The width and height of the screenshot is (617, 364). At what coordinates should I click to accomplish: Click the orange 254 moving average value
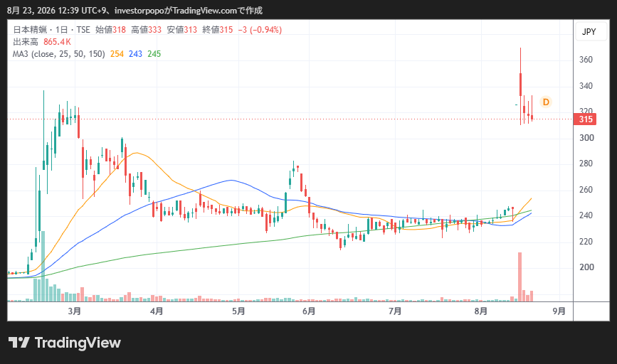[117, 54]
